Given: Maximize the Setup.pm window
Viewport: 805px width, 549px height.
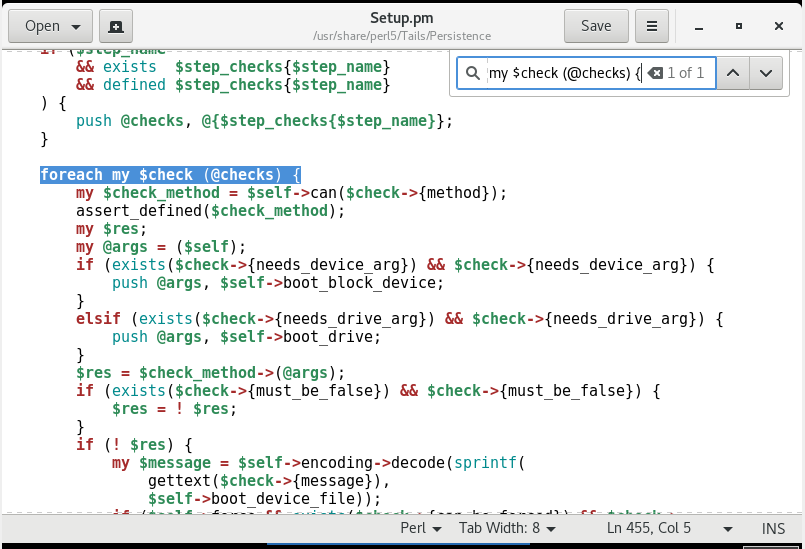Looking at the screenshot, I should [x=739, y=26].
